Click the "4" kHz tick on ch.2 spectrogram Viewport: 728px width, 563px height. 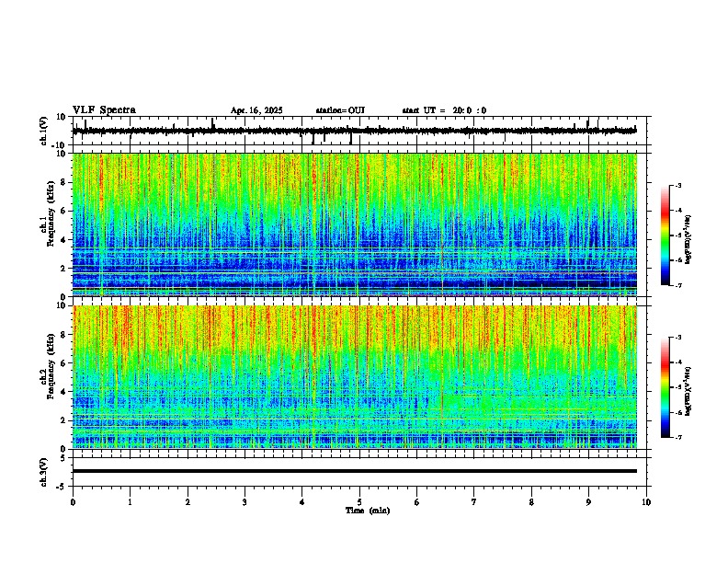(x=64, y=392)
